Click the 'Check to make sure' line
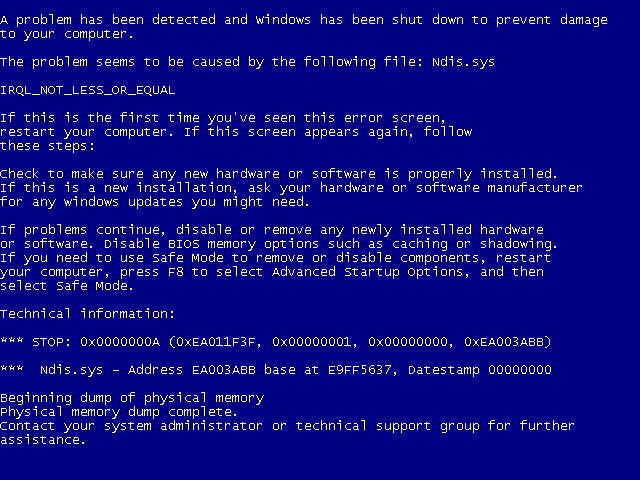The width and height of the screenshot is (640, 480). click(278, 174)
